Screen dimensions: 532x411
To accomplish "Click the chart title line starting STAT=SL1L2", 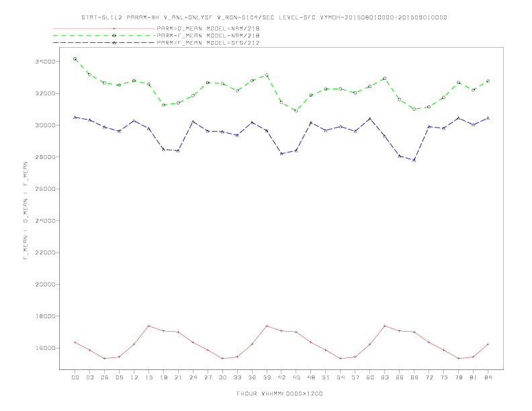I will coord(264,17).
